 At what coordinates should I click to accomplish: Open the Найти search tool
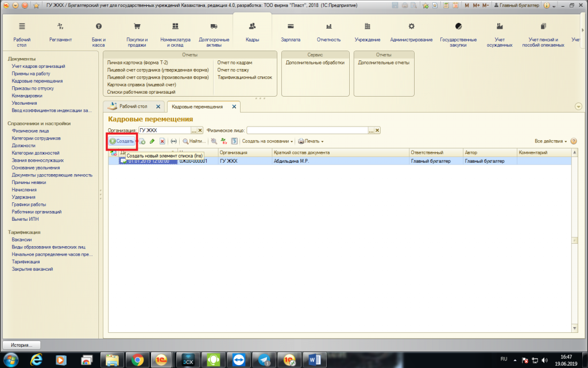pos(194,141)
